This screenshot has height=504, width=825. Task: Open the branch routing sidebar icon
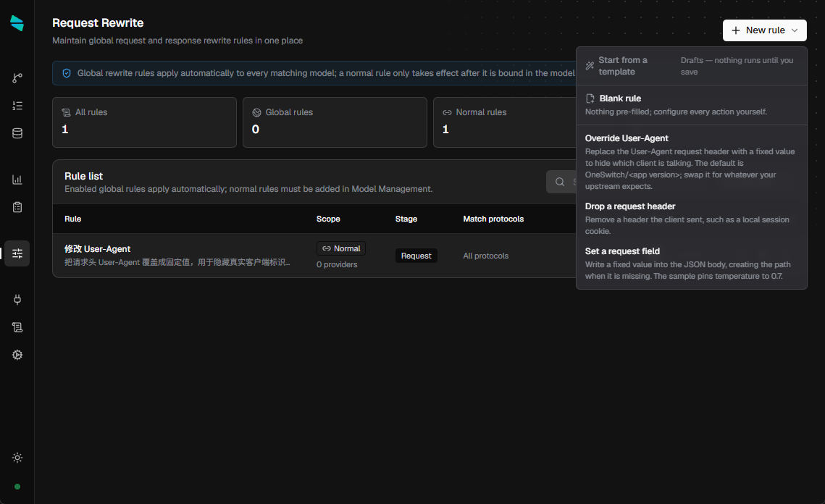point(17,78)
